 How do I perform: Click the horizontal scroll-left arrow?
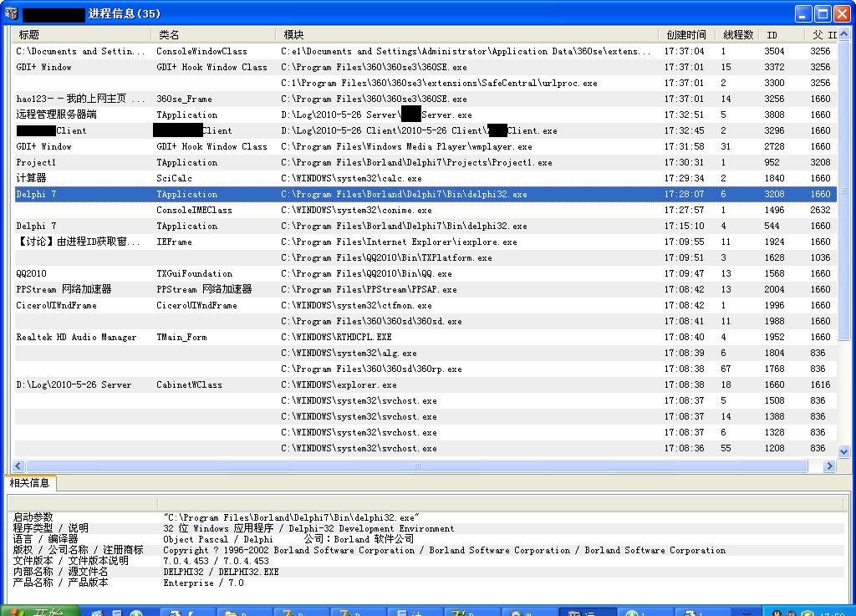(18, 466)
